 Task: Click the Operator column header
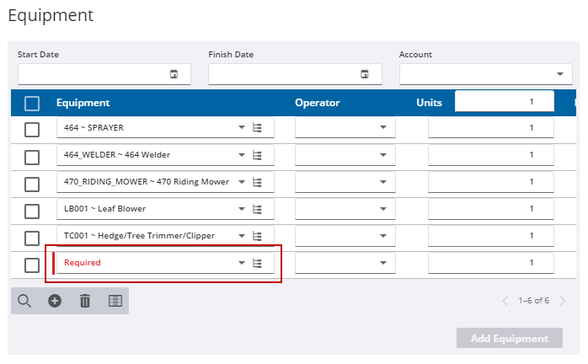[x=317, y=103]
